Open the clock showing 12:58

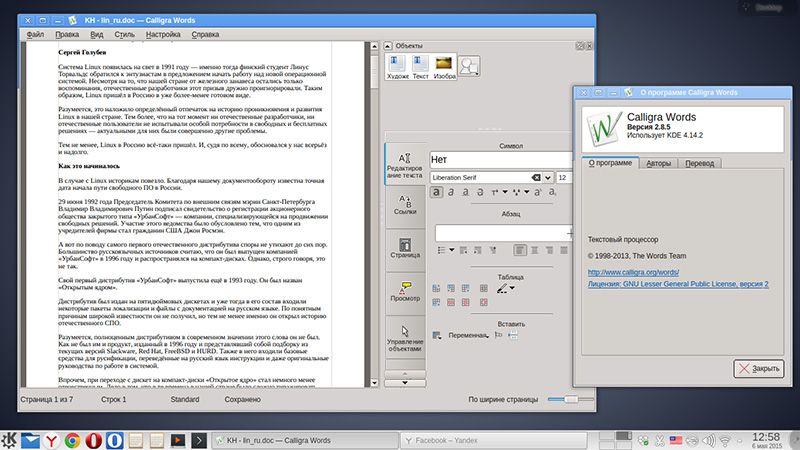(766, 440)
